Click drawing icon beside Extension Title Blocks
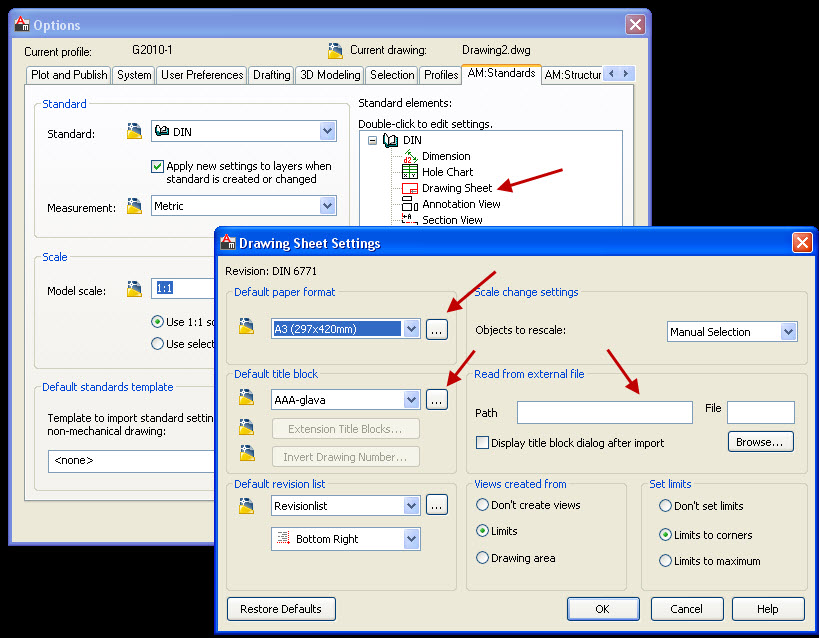 (246, 426)
